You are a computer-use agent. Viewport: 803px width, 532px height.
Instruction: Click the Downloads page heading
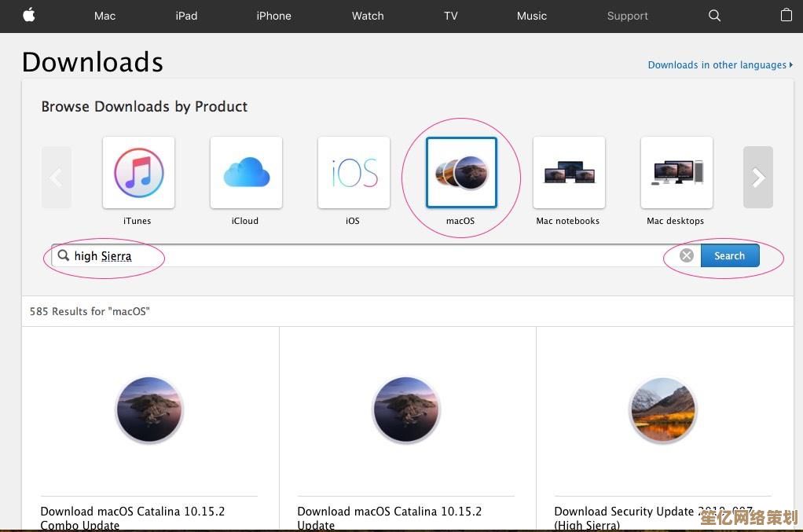[93, 62]
